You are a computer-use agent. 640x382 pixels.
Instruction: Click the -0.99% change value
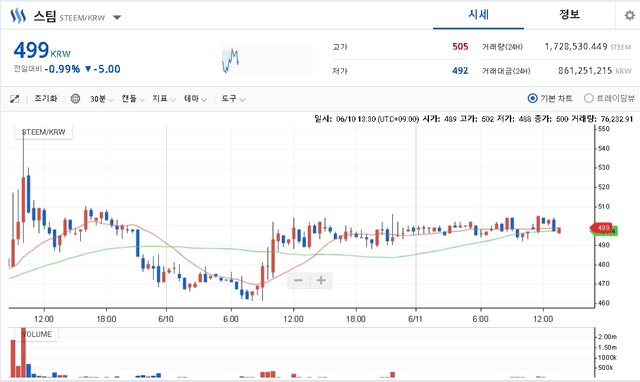(x=62, y=69)
